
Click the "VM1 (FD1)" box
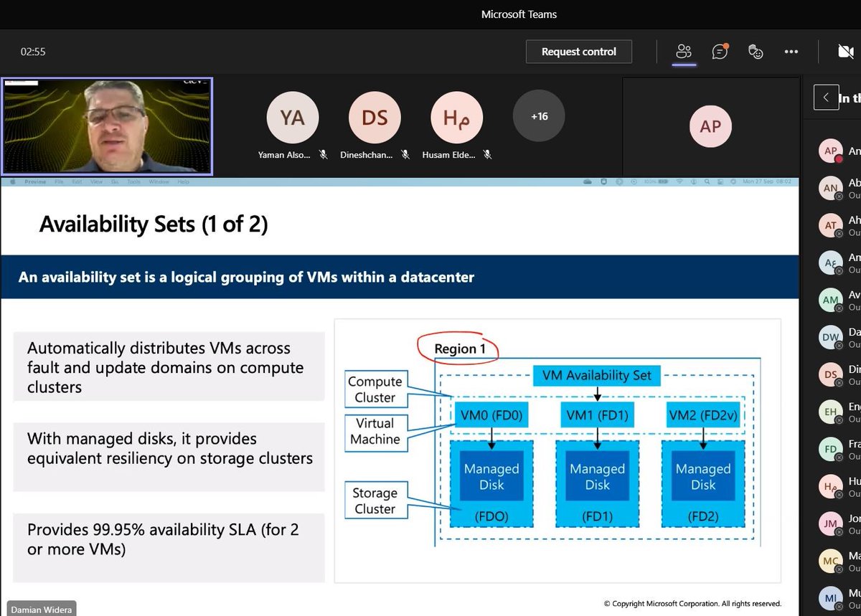tap(597, 414)
